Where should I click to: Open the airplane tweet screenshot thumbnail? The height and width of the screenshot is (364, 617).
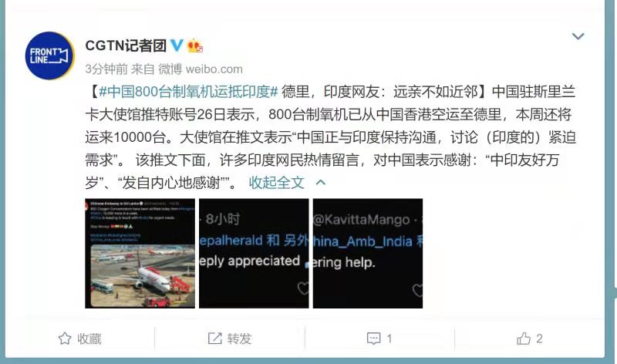(x=140, y=254)
